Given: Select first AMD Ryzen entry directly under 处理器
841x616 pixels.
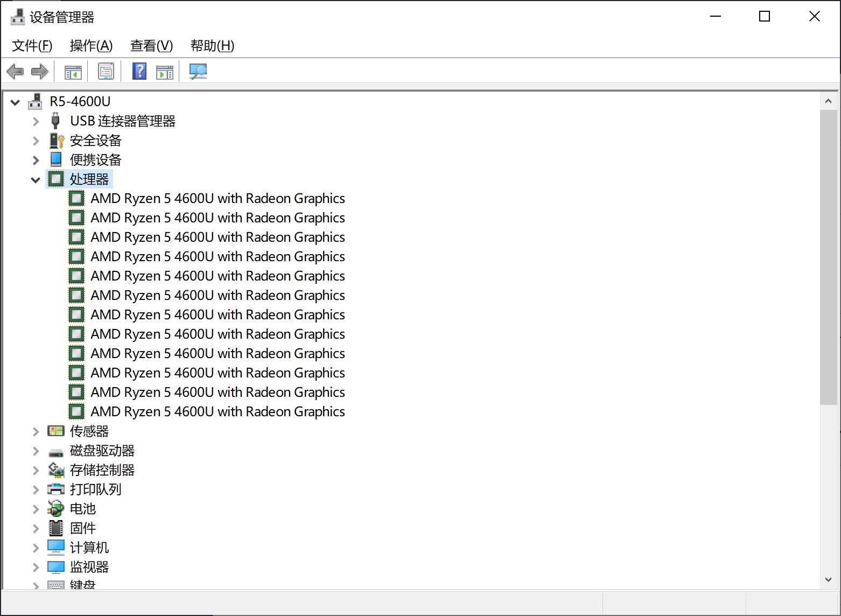Looking at the screenshot, I should 218,199.
